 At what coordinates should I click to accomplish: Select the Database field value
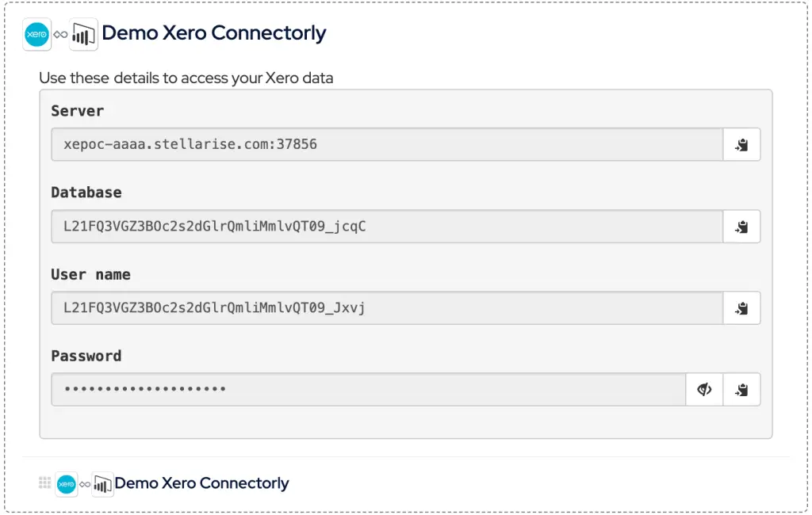point(387,226)
